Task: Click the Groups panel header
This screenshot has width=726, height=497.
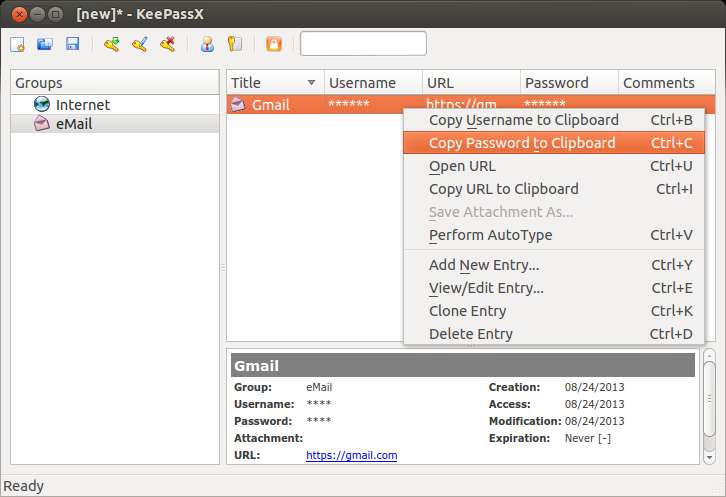Action: coord(114,82)
